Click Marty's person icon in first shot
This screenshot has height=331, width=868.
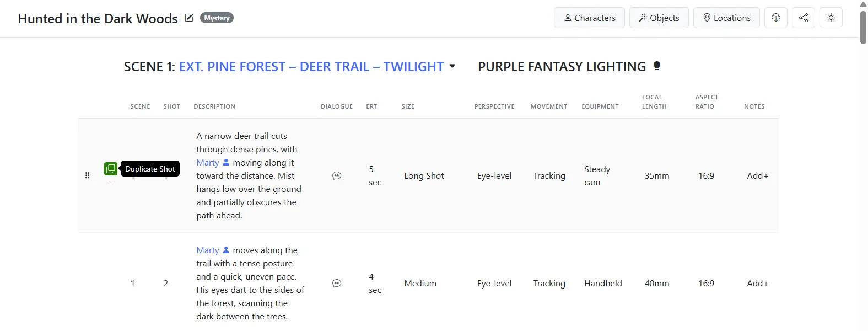coord(226,162)
